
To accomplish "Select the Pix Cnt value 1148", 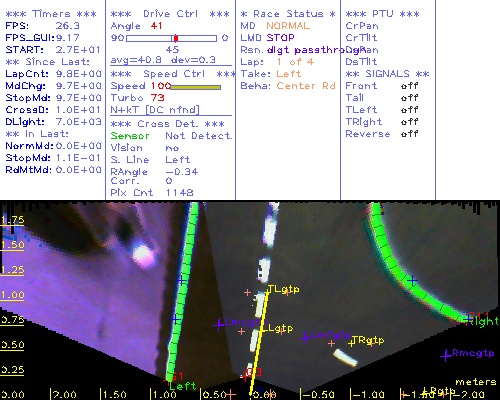I will 179,192.
